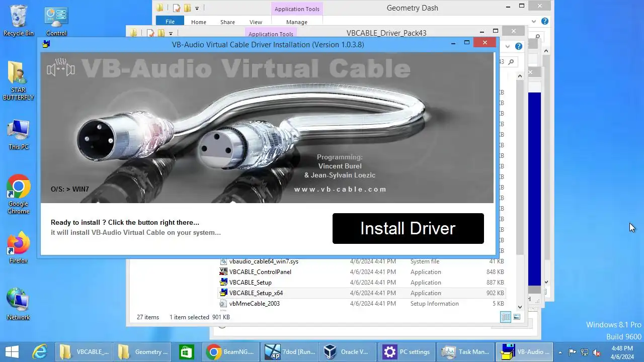
Task: Open Home tab in Geometry Dash window
Action: click(x=199, y=22)
